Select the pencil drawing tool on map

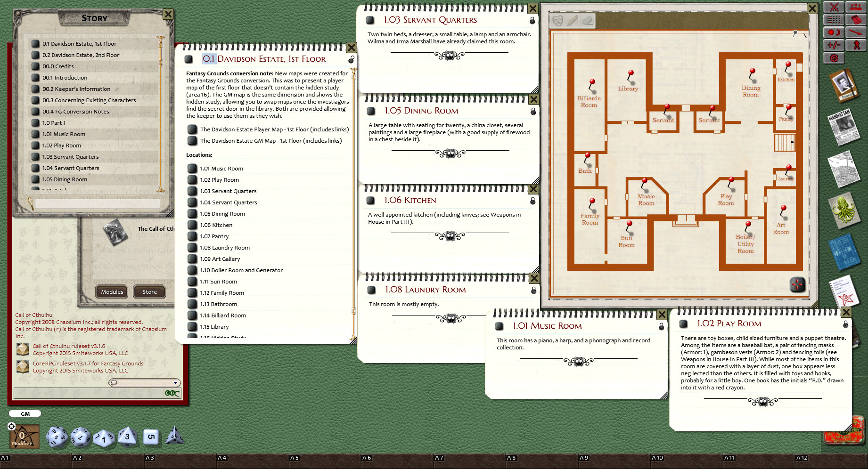click(572, 21)
